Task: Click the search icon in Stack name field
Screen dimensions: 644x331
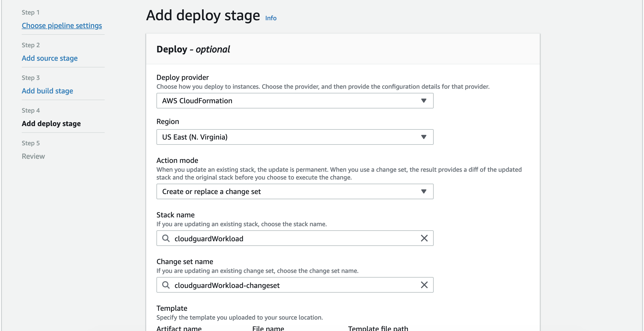Action: point(166,238)
